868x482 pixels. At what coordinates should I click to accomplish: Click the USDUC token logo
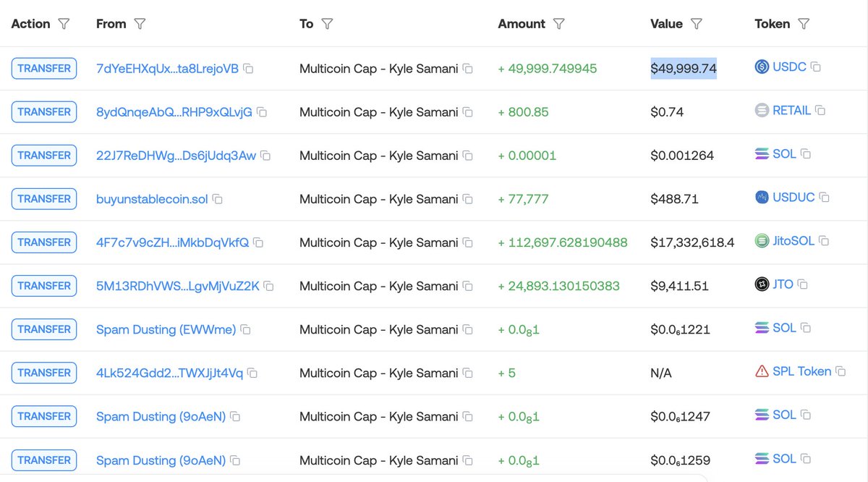tap(762, 197)
